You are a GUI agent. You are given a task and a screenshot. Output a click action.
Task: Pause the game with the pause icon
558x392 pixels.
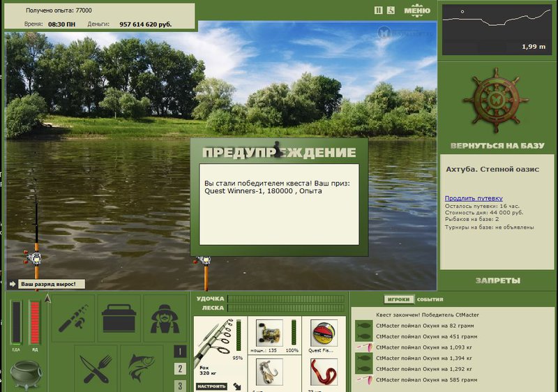click(378, 10)
